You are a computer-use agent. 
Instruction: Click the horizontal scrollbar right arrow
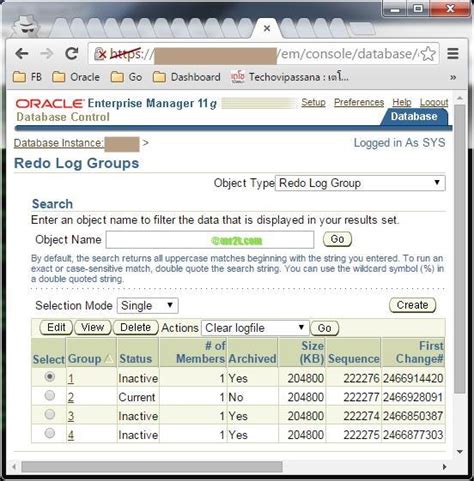point(444,467)
